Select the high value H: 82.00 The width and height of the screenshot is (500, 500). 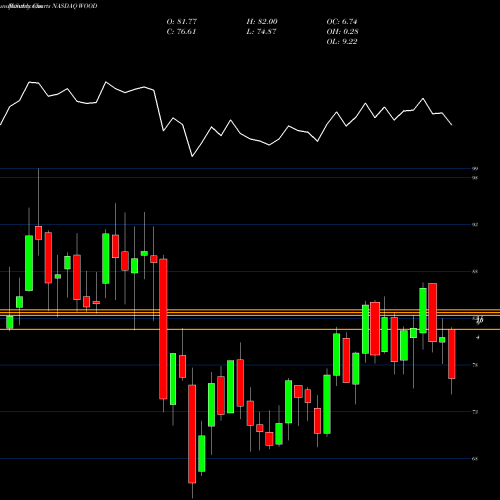262,22
